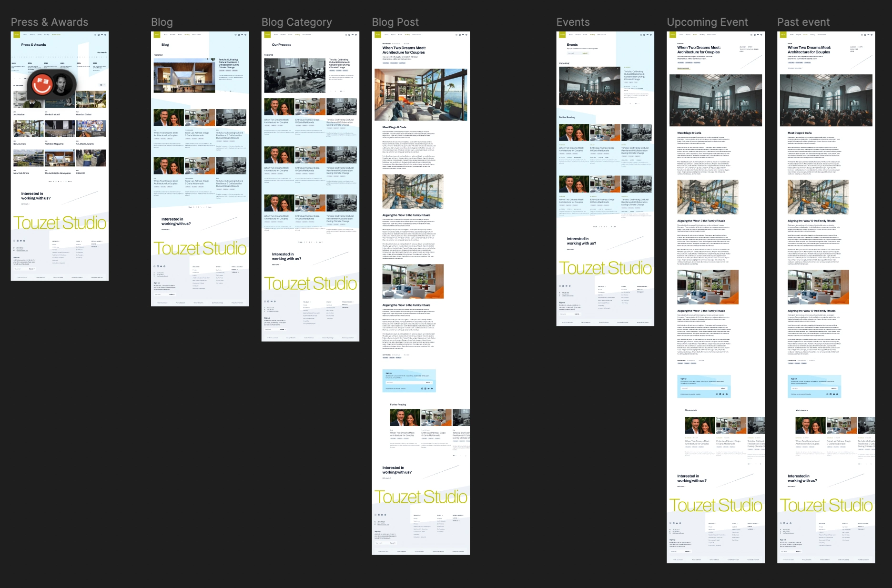892x588 pixels.
Task: Click the 'Events' page heading inside the frame
Action: point(572,45)
